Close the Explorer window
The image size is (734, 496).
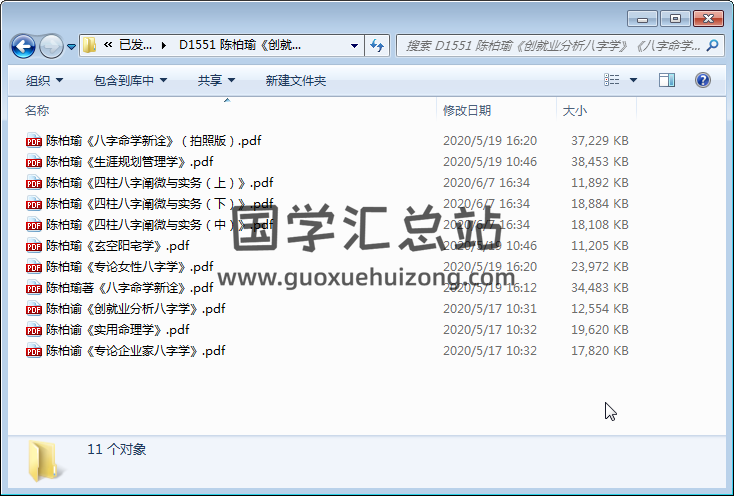pos(708,19)
